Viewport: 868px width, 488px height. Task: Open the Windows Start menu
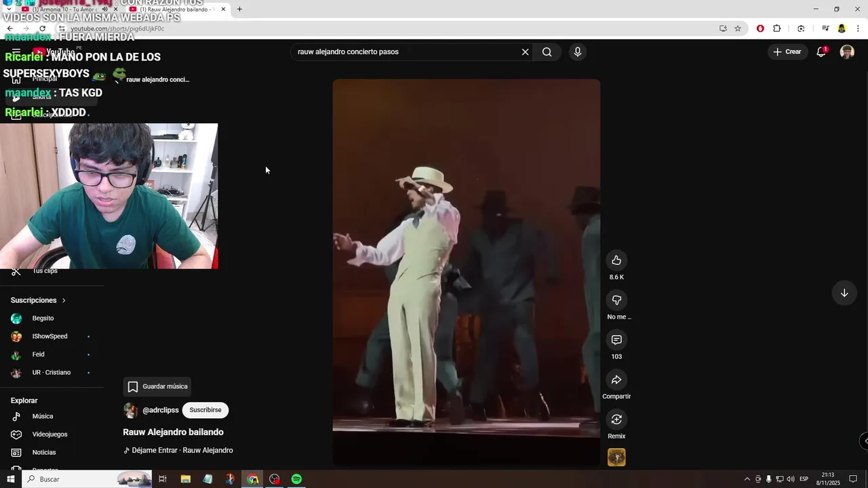pyautogui.click(x=10, y=479)
